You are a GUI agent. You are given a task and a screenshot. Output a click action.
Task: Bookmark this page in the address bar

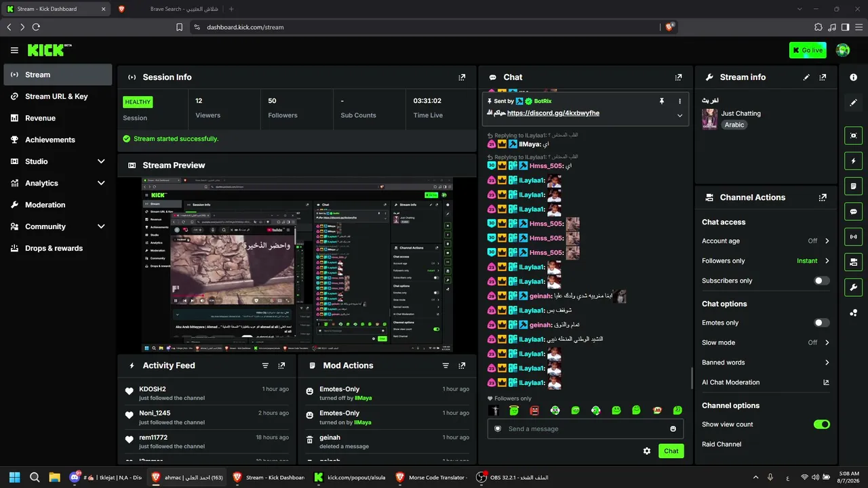pyautogui.click(x=179, y=27)
